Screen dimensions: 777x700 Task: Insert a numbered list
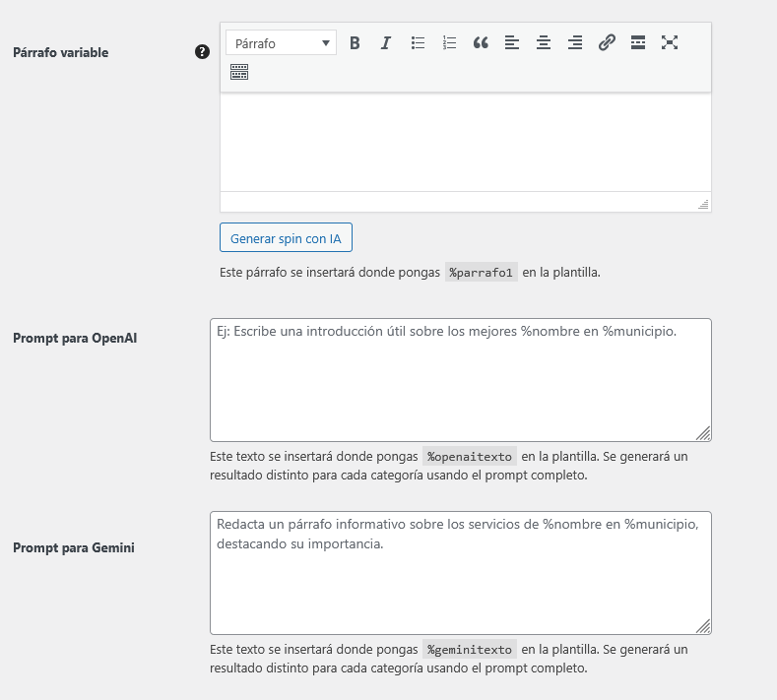click(449, 42)
